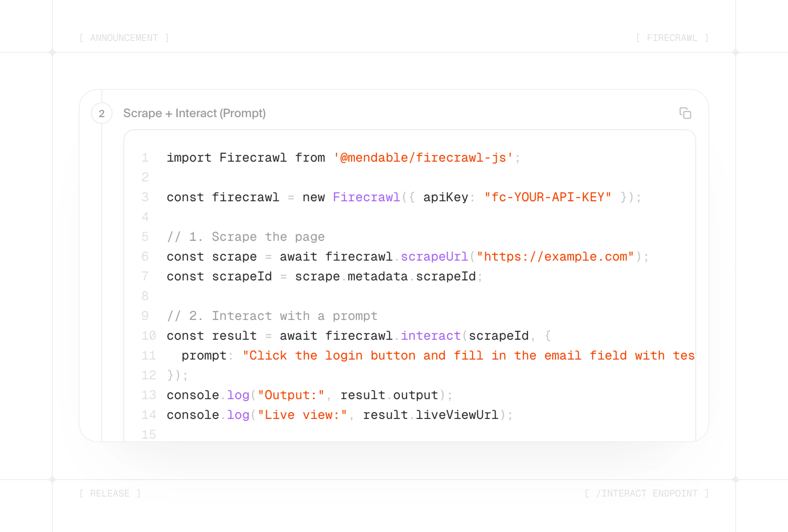Viewport: 788px width, 532px height.
Task: Click the step number 2 badge
Action: pos(102,113)
